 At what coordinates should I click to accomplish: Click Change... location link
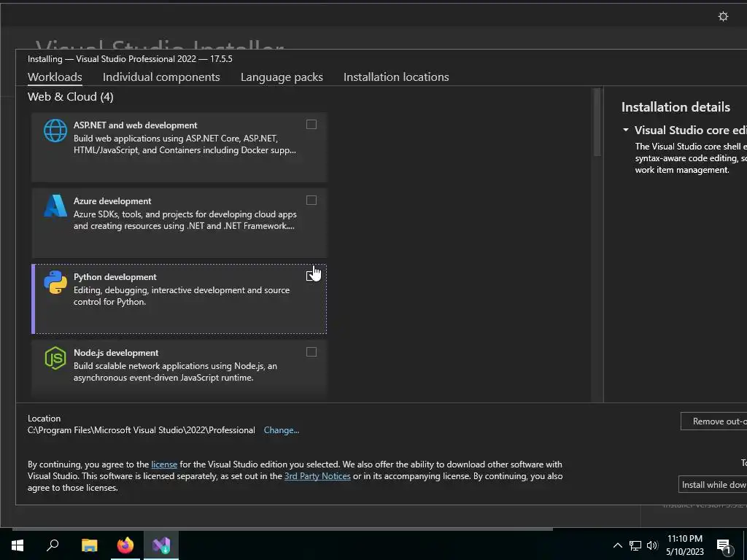[282, 430]
